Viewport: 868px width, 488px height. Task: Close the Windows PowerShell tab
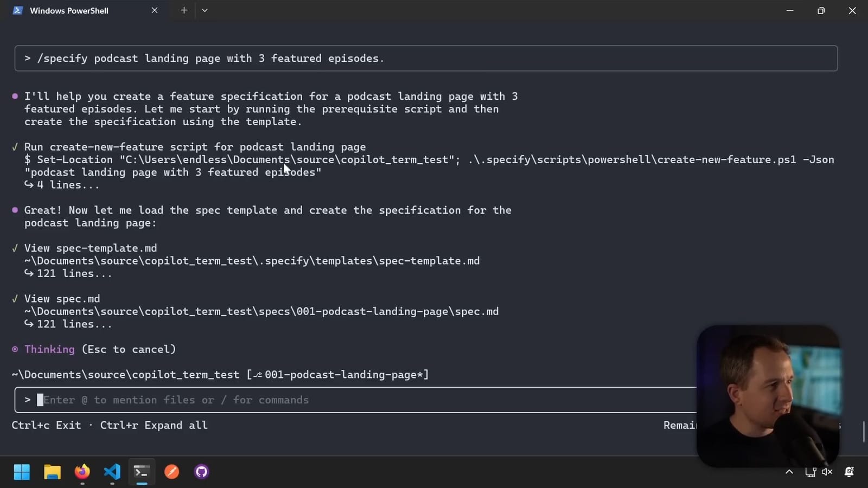pos(155,10)
